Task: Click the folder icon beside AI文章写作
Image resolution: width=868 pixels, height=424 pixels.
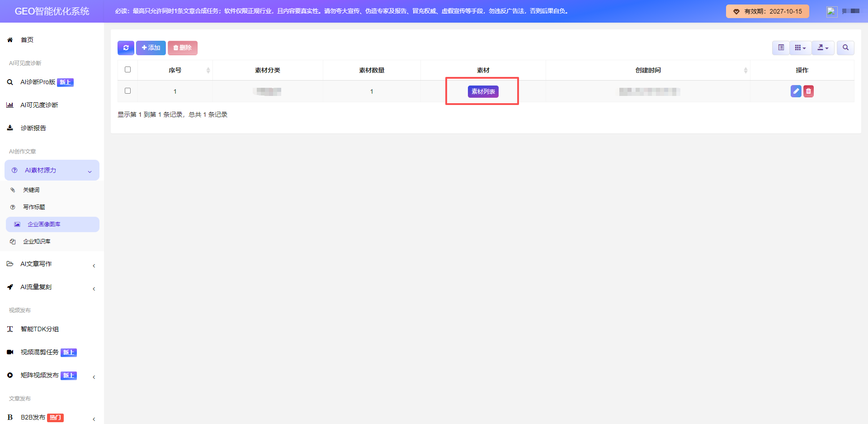Action: tap(10, 264)
